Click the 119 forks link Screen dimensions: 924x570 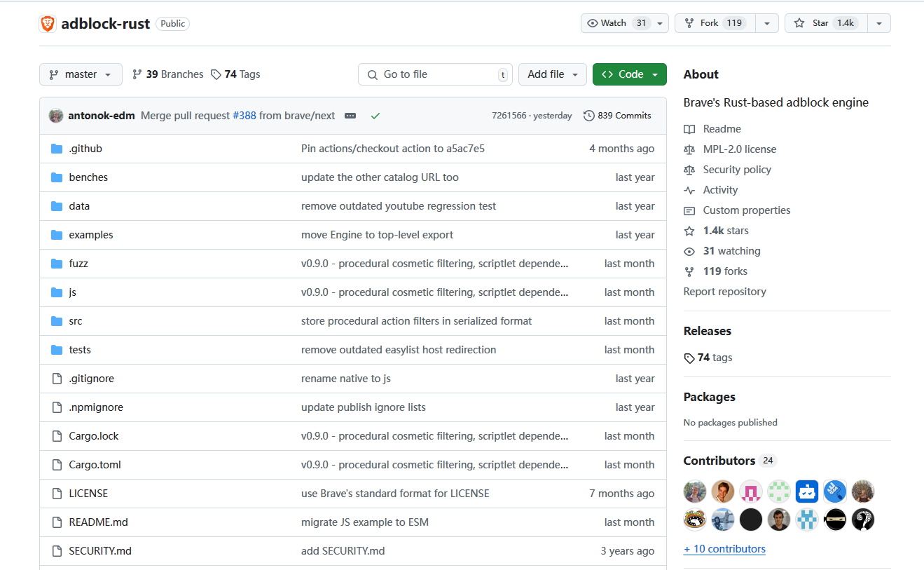(716, 271)
